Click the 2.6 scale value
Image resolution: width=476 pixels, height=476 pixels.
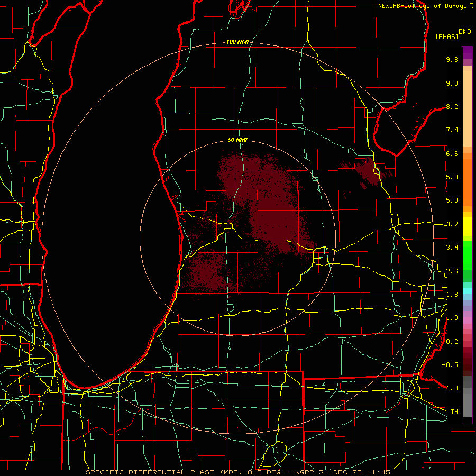(452, 271)
